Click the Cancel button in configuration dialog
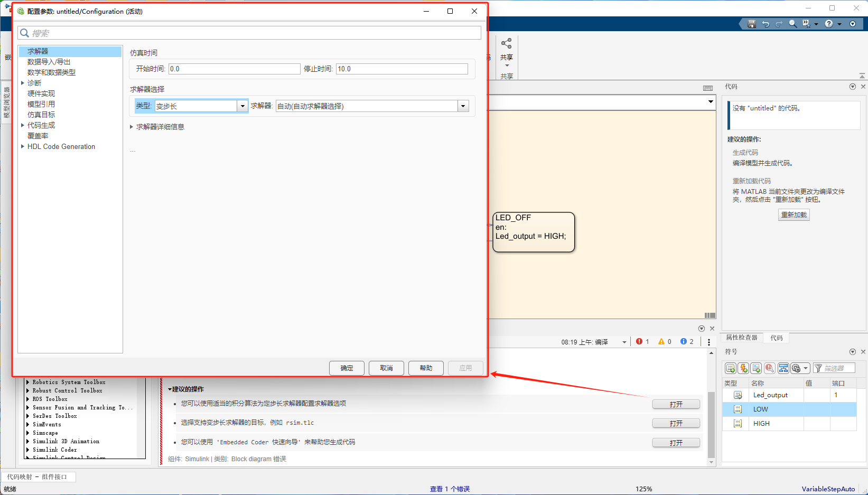This screenshot has height=495, width=868. [386, 368]
